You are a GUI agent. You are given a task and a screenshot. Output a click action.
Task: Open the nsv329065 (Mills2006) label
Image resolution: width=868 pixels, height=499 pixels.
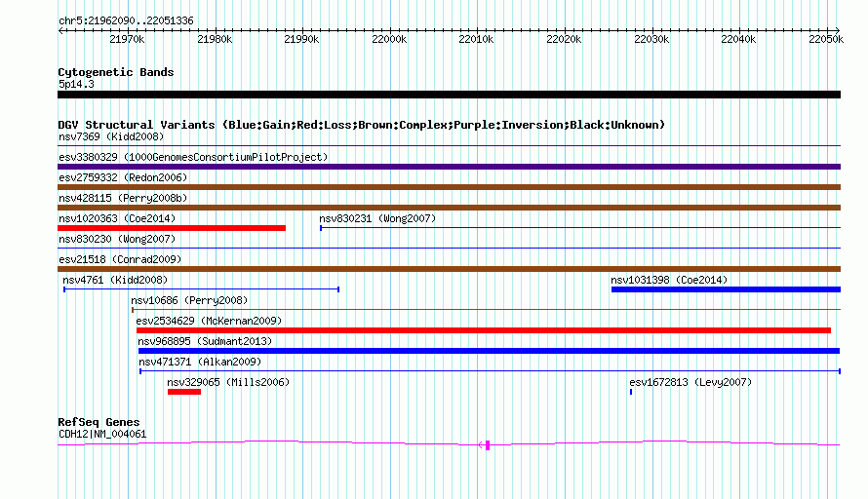(x=228, y=382)
